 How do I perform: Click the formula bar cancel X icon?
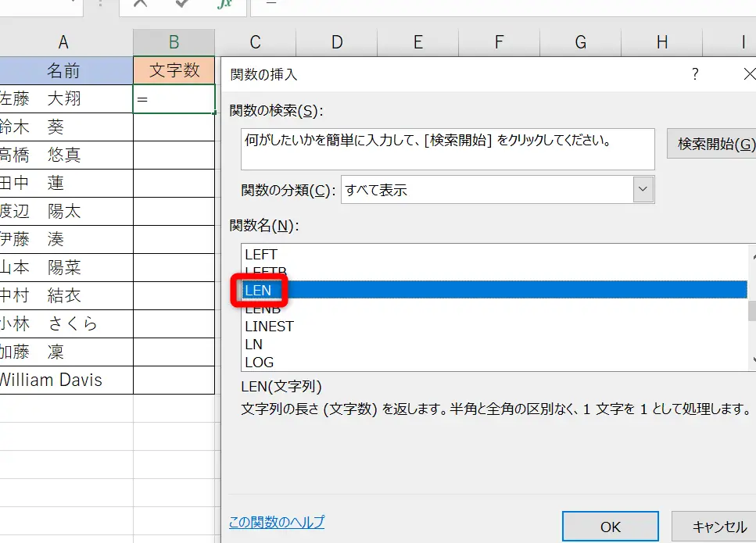[x=141, y=4]
